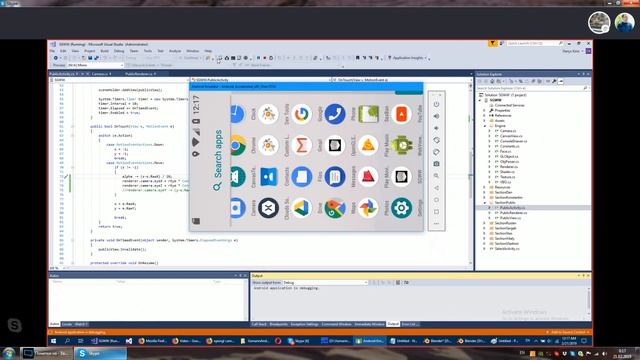
Task: Click the emulator home circle button
Action: (x=436, y=200)
